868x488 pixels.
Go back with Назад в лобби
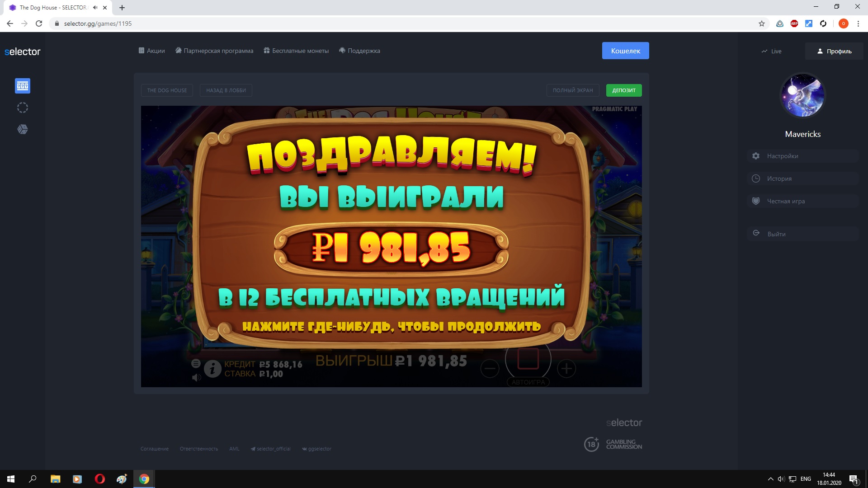pos(226,90)
